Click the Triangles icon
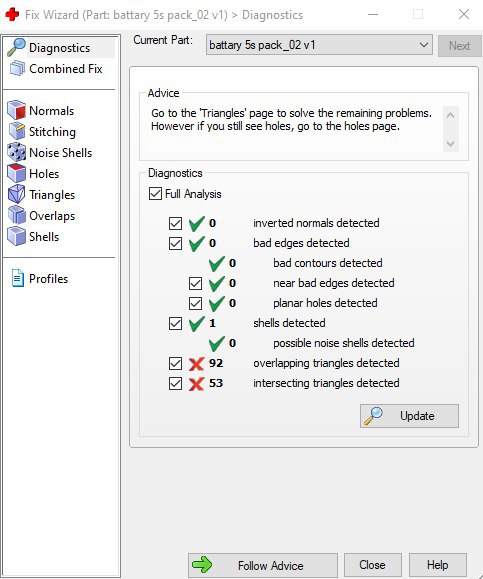 (16, 194)
